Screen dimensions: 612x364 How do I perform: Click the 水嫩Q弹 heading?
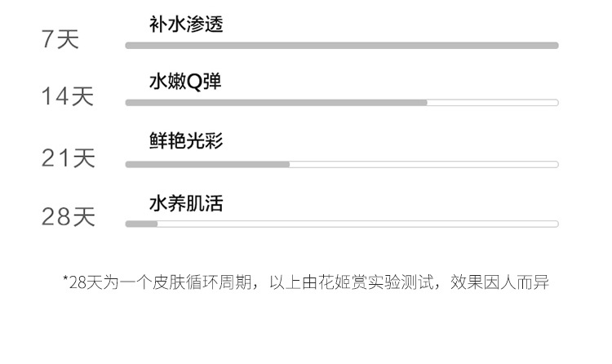coord(185,82)
